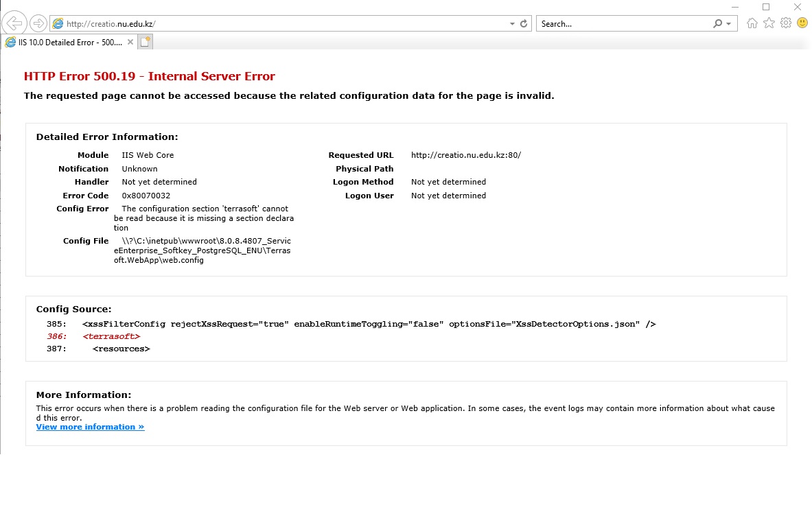Maximize the browser window

pyautogui.click(x=766, y=7)
